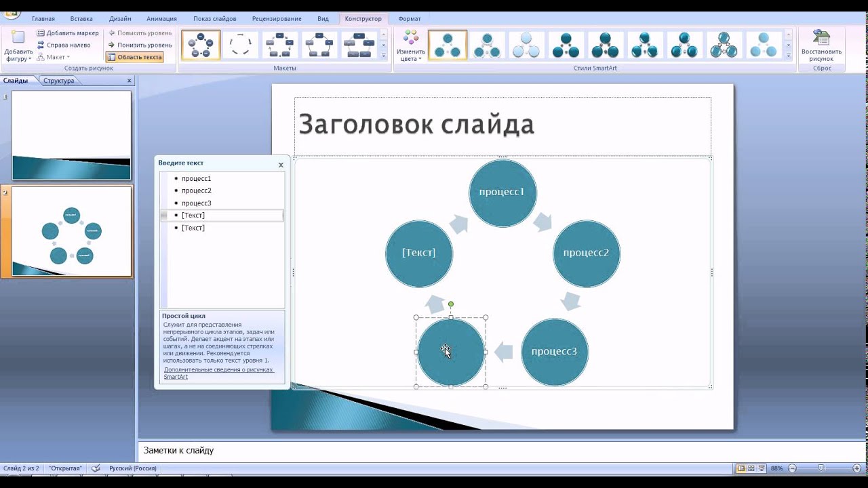Image resolution: width=868 pixels, height=488 pixels.
Task: Click the "Открытая" theme name in status bar
Action: click(66, 468)
